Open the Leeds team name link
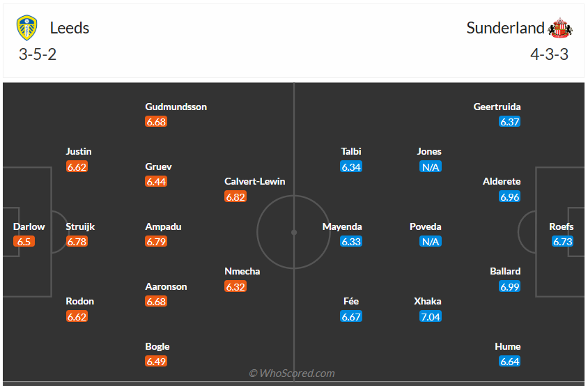 coord(70,28)
